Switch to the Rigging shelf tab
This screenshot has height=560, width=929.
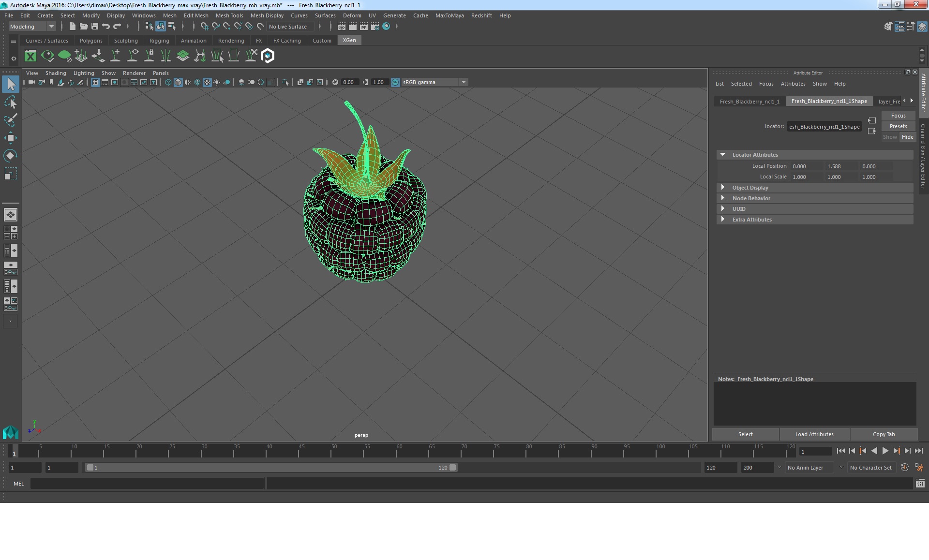tap(159, 41)
